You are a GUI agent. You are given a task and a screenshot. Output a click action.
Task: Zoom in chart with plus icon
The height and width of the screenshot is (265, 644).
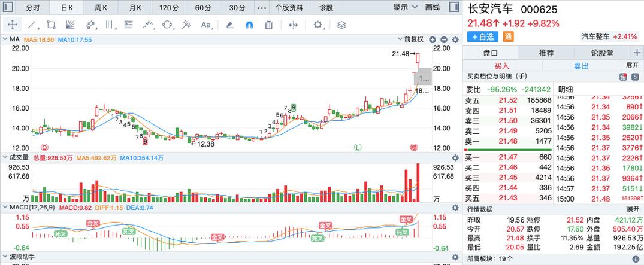coord(432,40)
